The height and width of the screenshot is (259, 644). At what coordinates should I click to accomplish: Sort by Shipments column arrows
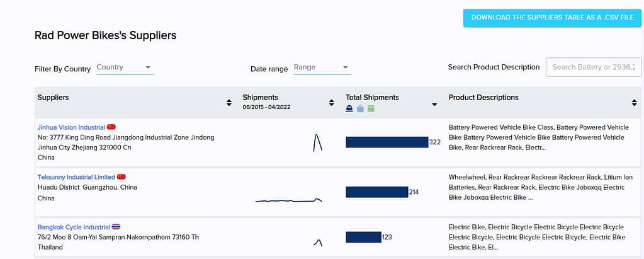[332, 103]
